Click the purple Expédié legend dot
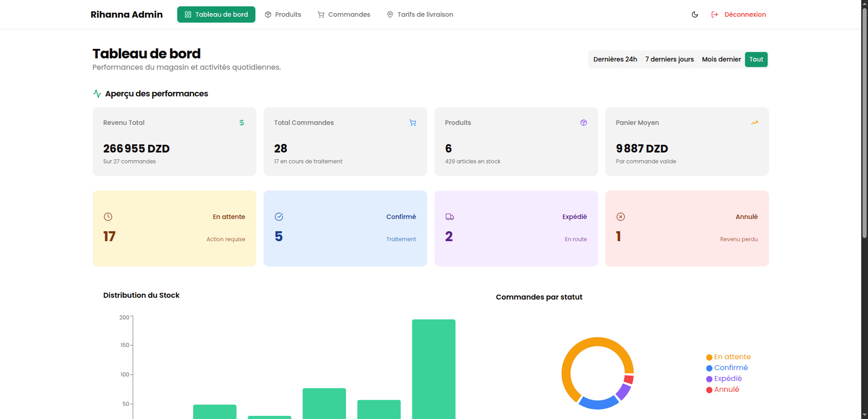Viewport: 868px width, 419px height. pos(709,379)
